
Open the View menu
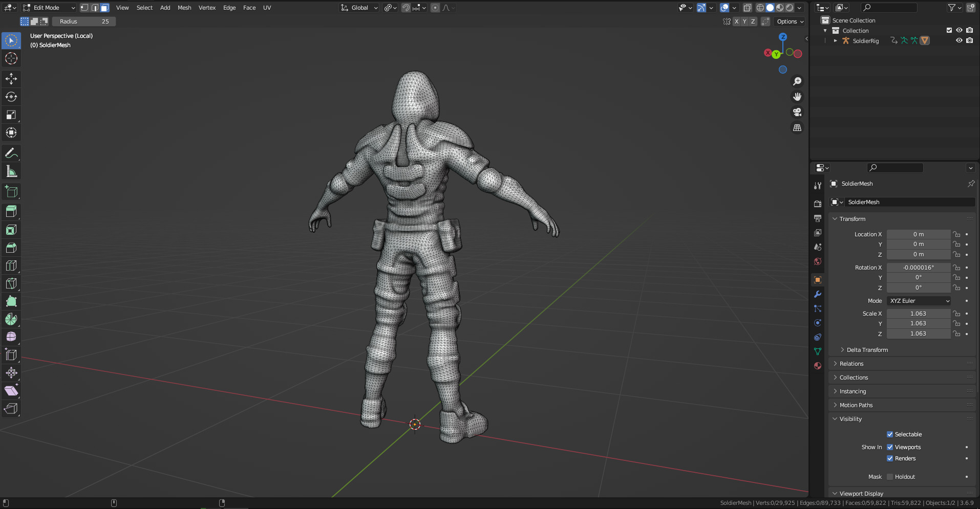coord(122,8)
